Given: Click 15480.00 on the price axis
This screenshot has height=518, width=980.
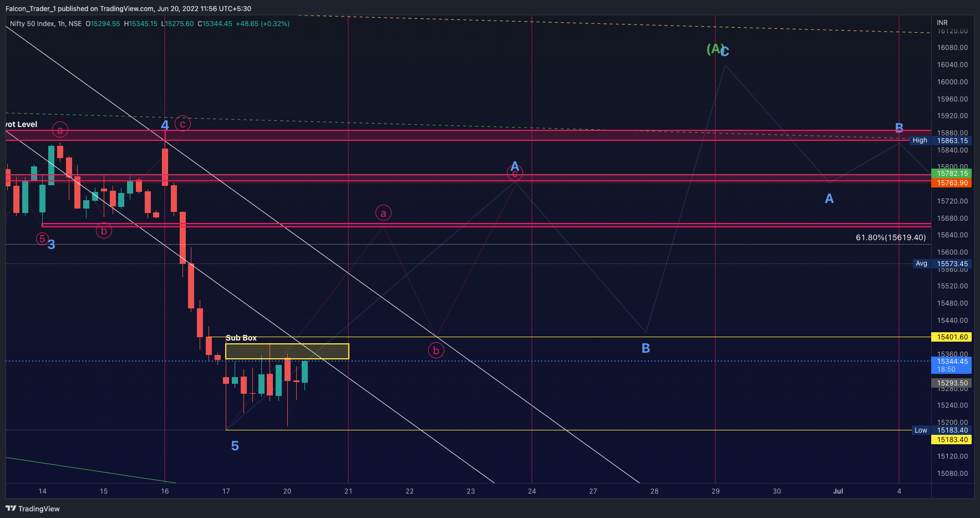Looking at the screenshot, I should click(x=952, y=303).
